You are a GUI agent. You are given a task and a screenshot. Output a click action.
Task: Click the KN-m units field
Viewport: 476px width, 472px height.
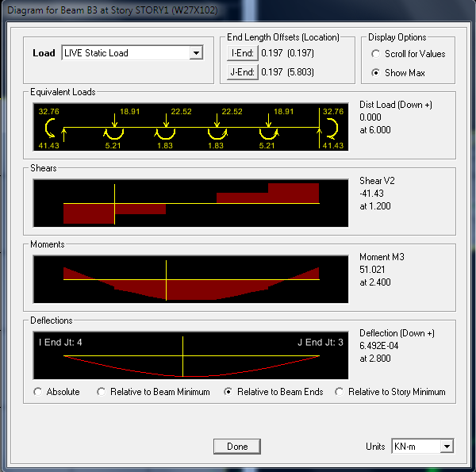pos(423,447)
